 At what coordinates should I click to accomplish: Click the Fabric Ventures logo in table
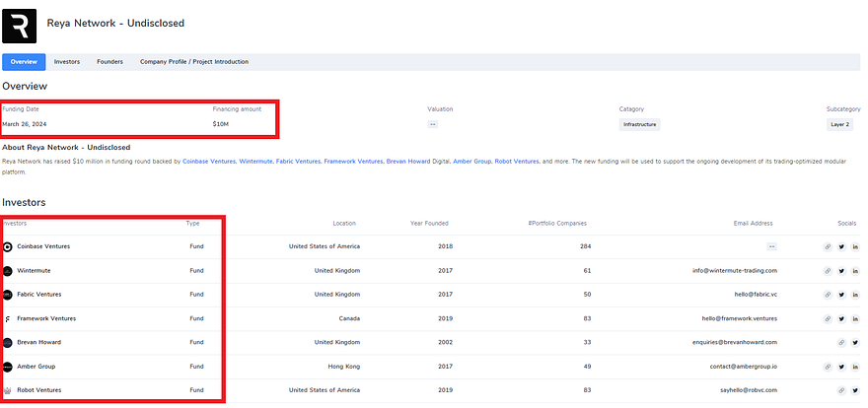click(8, 295)
